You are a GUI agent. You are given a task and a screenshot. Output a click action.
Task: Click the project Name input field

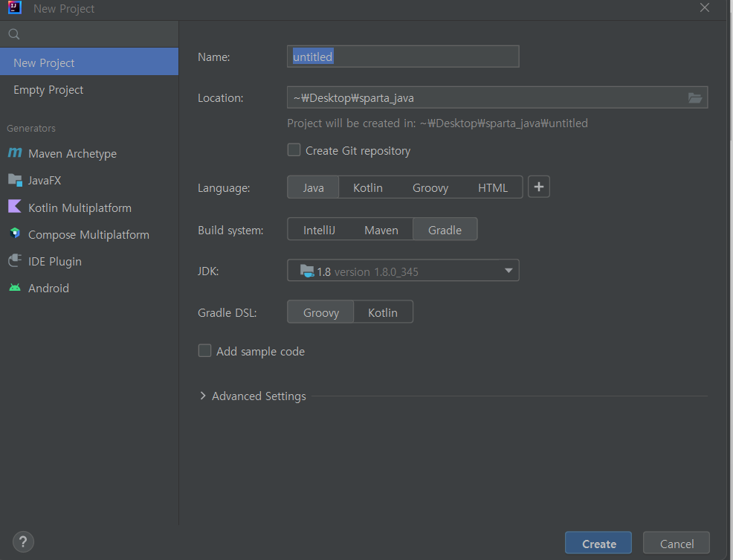pyautogui.click(x=403, y=57)
